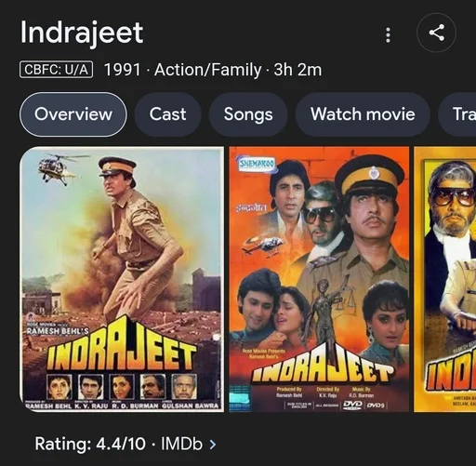Follow the Rating 4.4/10 IMDb link

click(x=126, y=444)
